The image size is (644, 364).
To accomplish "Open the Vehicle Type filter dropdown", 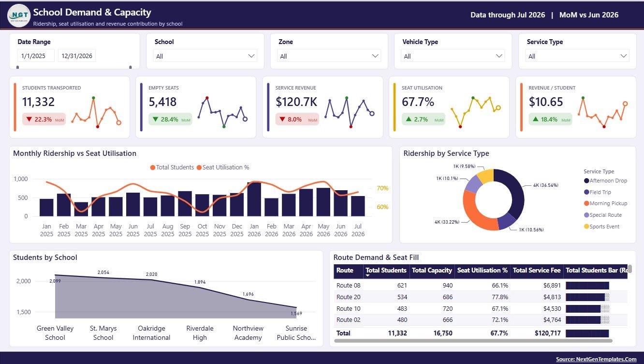I will pyautogui.click(x=454, y=56).
